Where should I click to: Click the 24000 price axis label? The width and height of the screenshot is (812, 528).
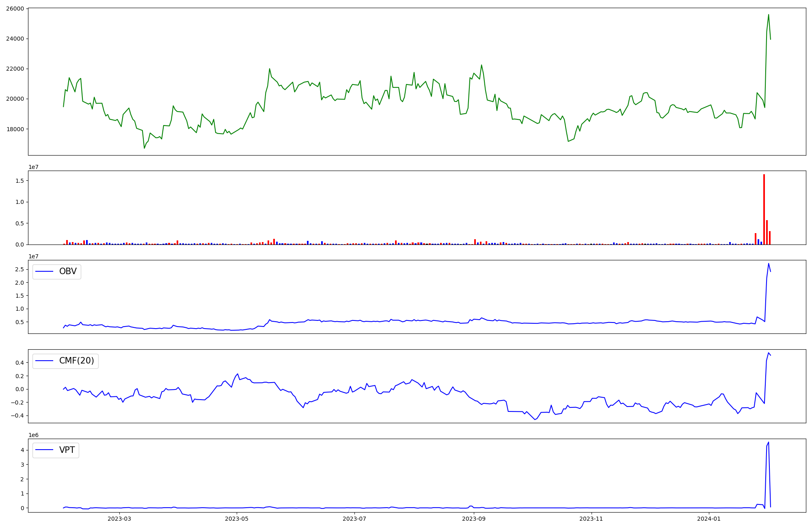click(x=15, y=39)
